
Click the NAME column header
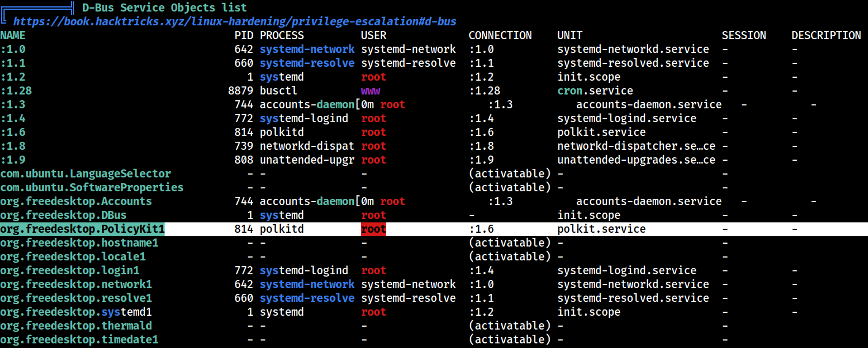click(13, 35)
